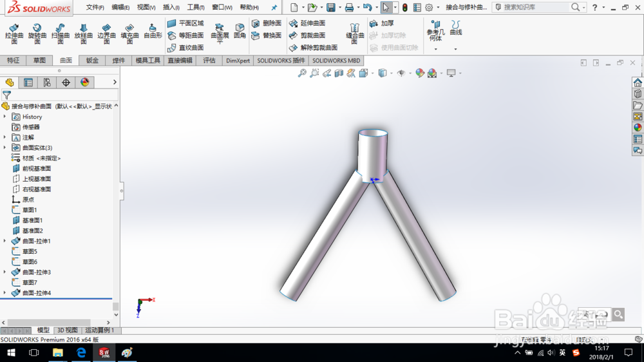Open the Curves (曲线) tool
644x362 pixels.
[x=455, y=28]
